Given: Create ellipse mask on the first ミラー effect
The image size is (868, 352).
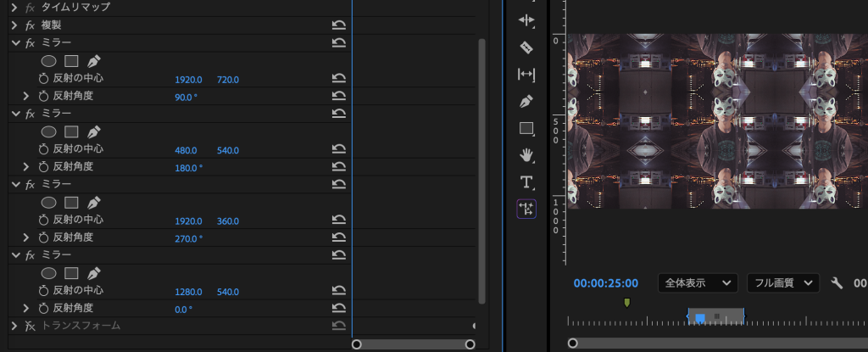Looking at the screenshot, I should 49,61.
